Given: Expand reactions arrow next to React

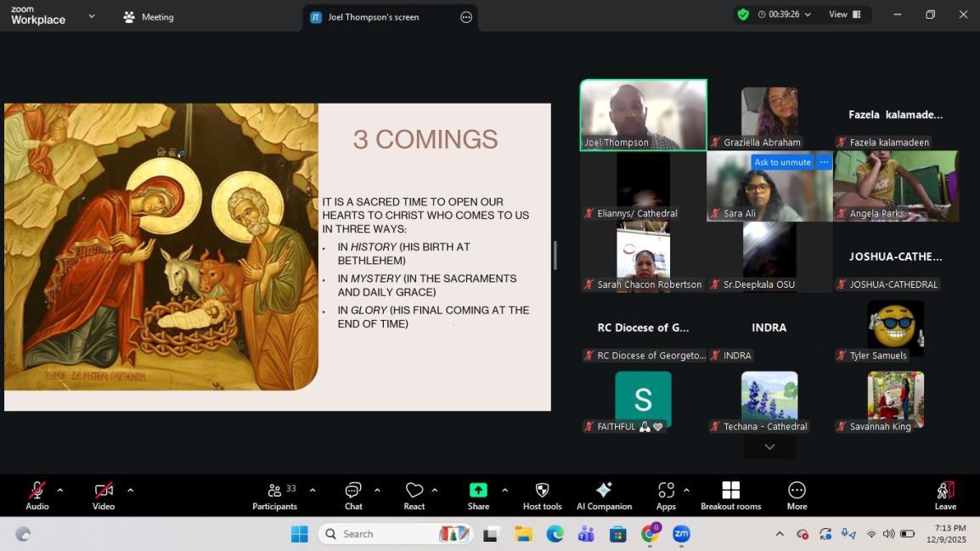Looking at the screenshot, I should click(x=434, y=491).
